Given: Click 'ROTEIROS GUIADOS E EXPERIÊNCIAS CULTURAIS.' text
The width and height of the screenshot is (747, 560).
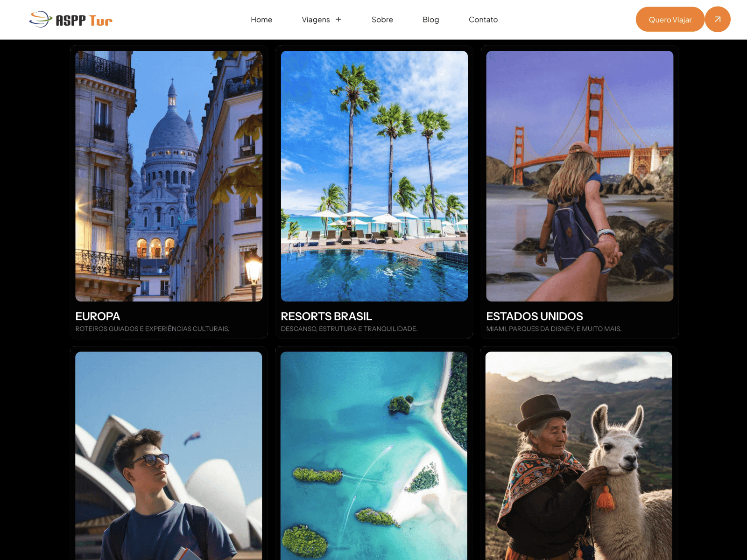Looking at the screenshot, I should (x=152, y=329).
